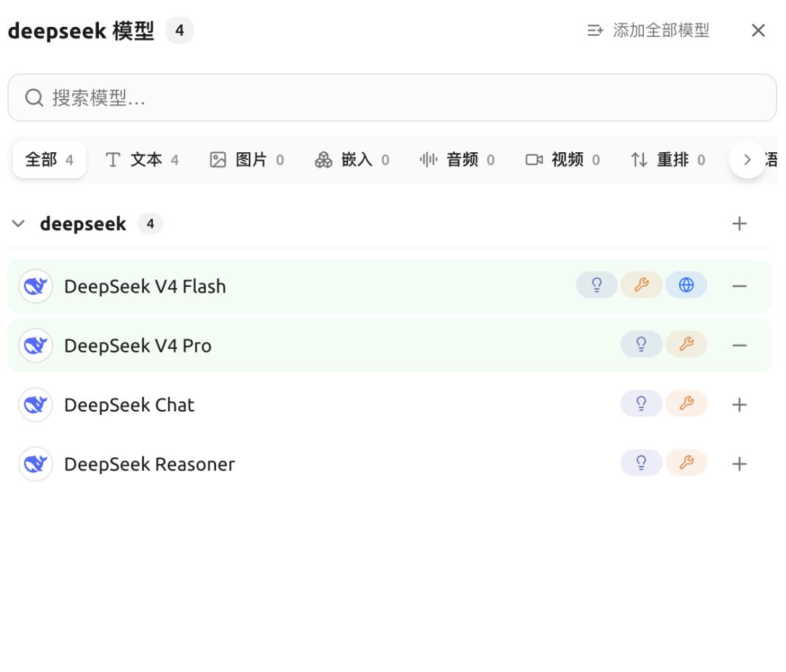786x672 pixels.
Task: Switch to the 图片 tab
Action: (x=247, y=160)
